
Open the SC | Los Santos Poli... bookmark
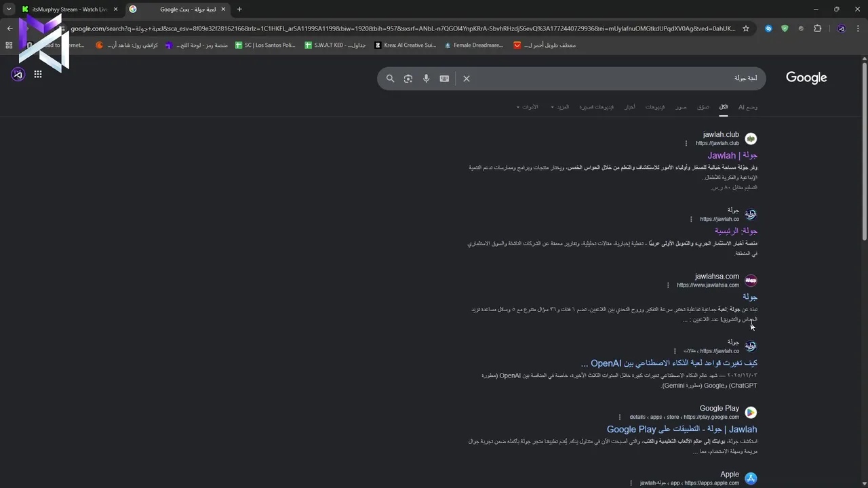point(265,45)
